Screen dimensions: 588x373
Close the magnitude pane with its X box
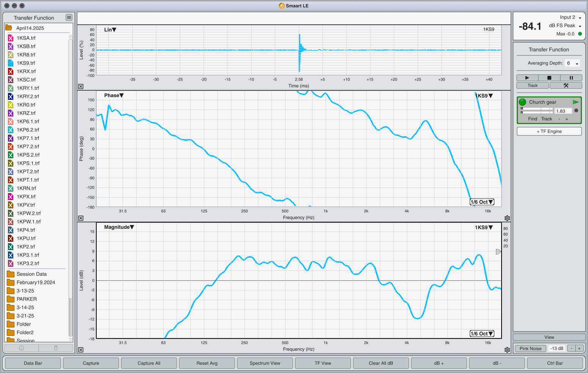(x=81, y=350)
